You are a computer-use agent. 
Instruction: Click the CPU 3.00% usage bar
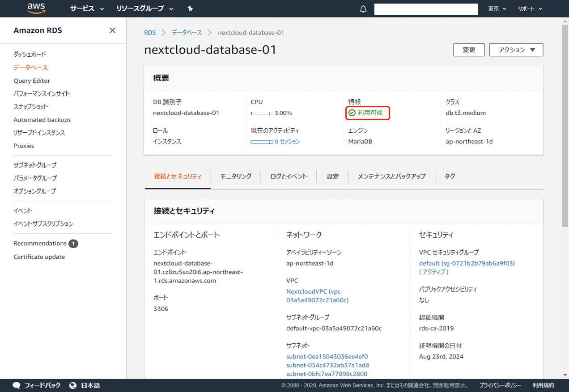coord(262,113)
